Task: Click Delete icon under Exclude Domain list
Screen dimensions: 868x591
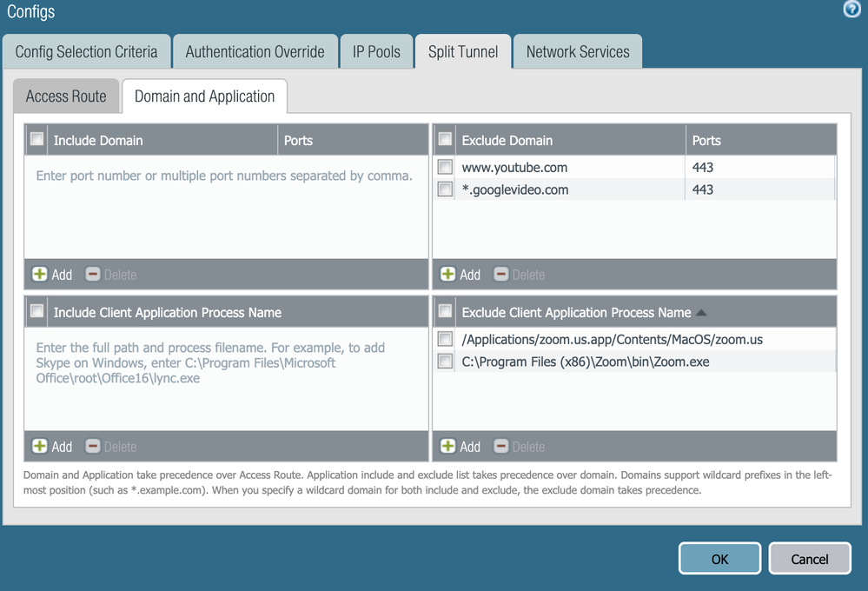Action: point(501,275)
